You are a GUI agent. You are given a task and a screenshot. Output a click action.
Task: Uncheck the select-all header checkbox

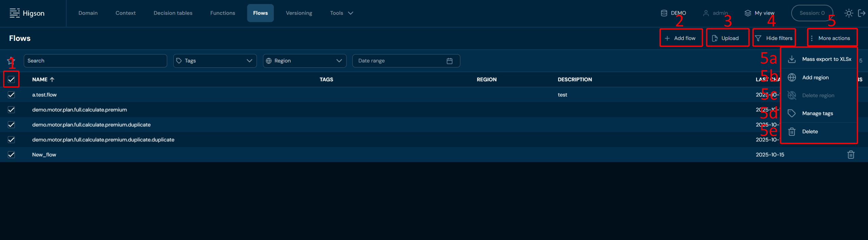click(11, 80)
